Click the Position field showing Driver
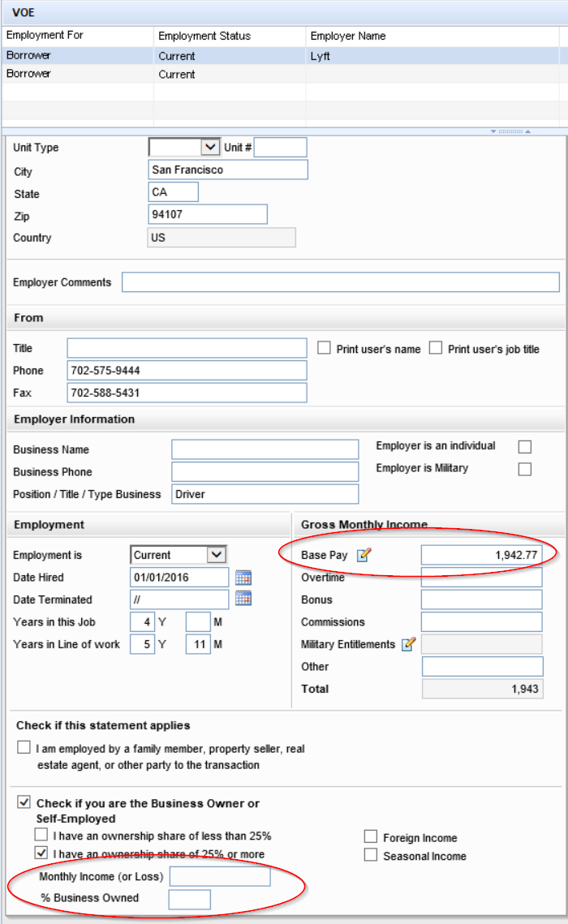Image resolution: width=568 pixels, height=924 pixels. pos(265,494)
